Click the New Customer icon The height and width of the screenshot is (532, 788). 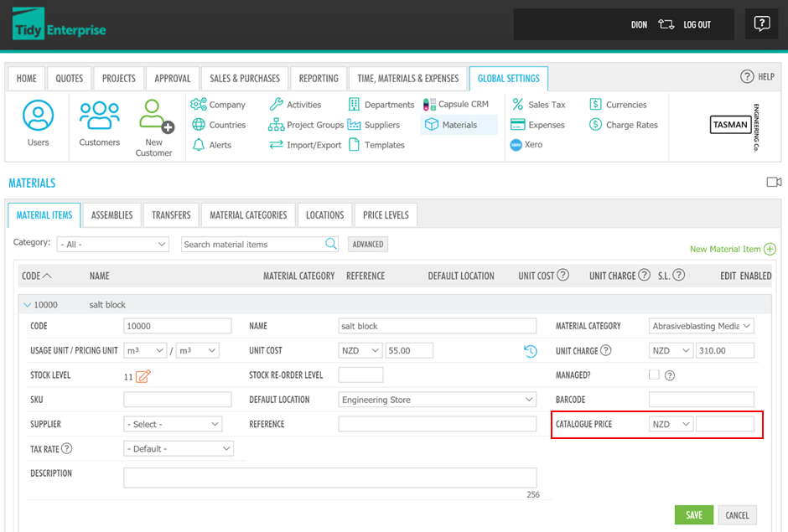156,116
